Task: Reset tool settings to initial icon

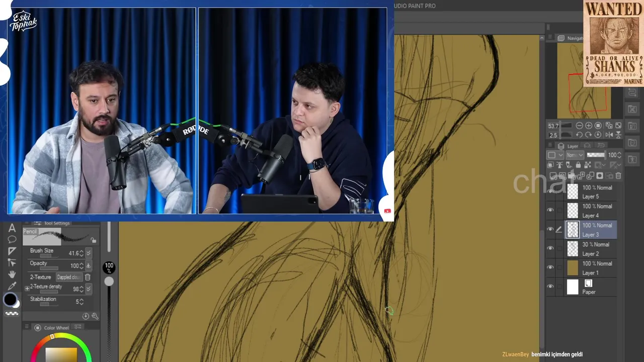Action: (86, 316)
